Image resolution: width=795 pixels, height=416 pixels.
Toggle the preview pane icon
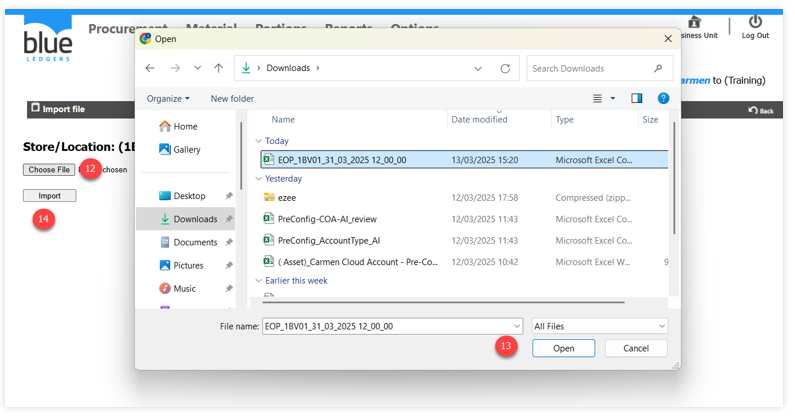[x=637, y=98]
